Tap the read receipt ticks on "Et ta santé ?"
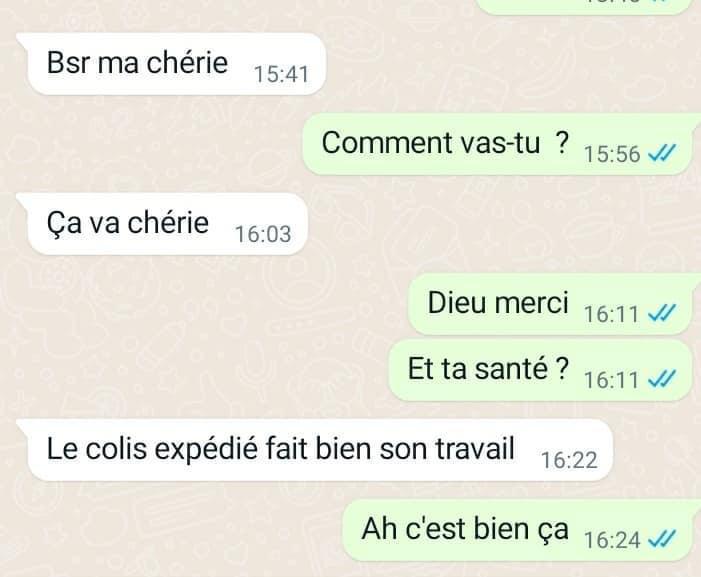 (662, 380)
